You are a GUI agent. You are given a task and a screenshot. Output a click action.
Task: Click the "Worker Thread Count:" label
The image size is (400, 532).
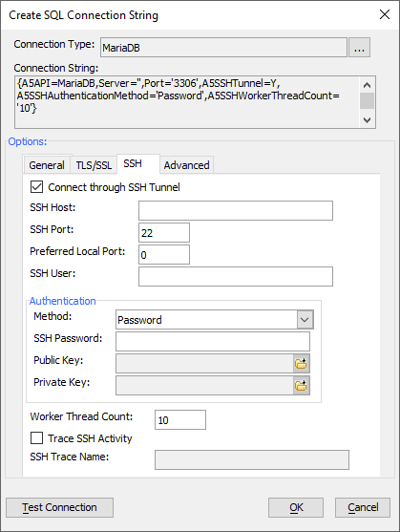tap(81, 416)
